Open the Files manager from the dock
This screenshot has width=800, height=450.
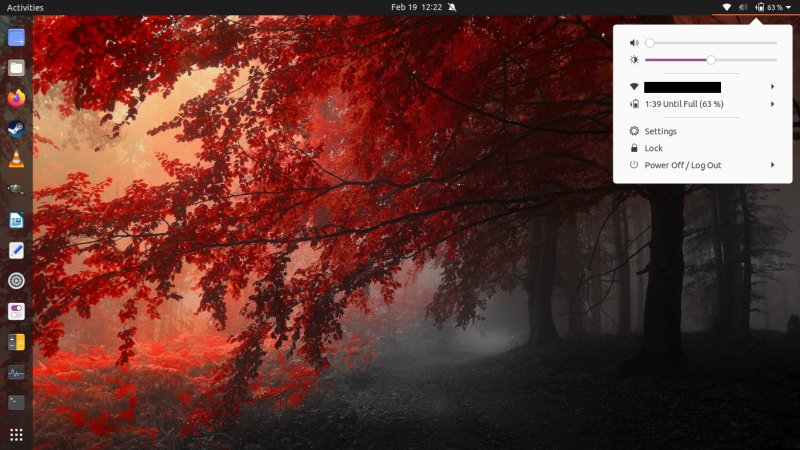(16, 67)
